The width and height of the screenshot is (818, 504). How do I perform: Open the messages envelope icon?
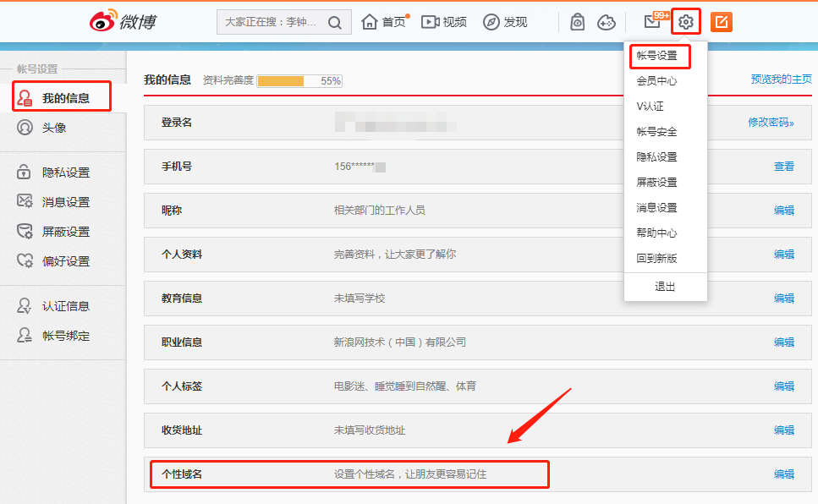click(652, 22)
